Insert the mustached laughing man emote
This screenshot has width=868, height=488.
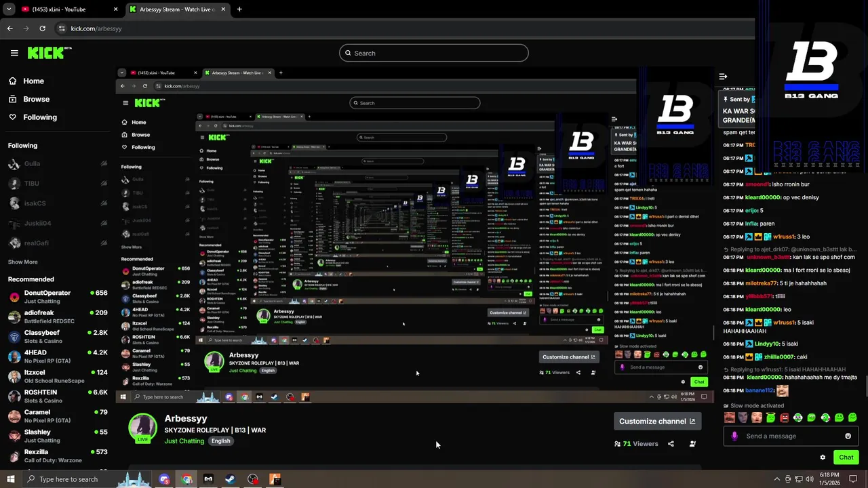click(x=729, y=418)
